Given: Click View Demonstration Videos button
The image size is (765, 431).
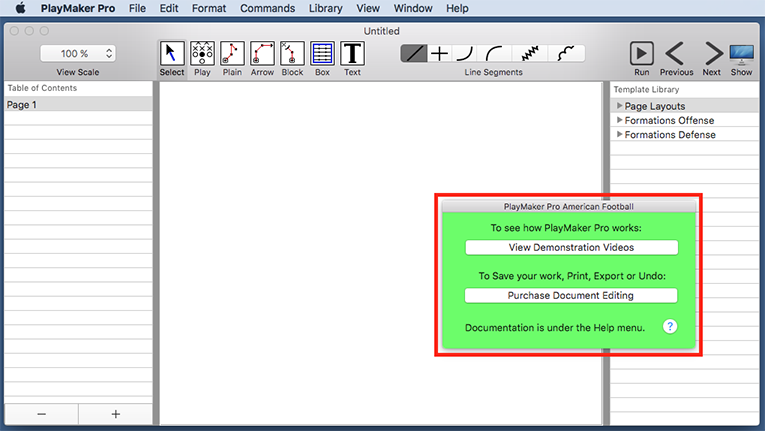Looking at the screenshot, I should 571,247.
